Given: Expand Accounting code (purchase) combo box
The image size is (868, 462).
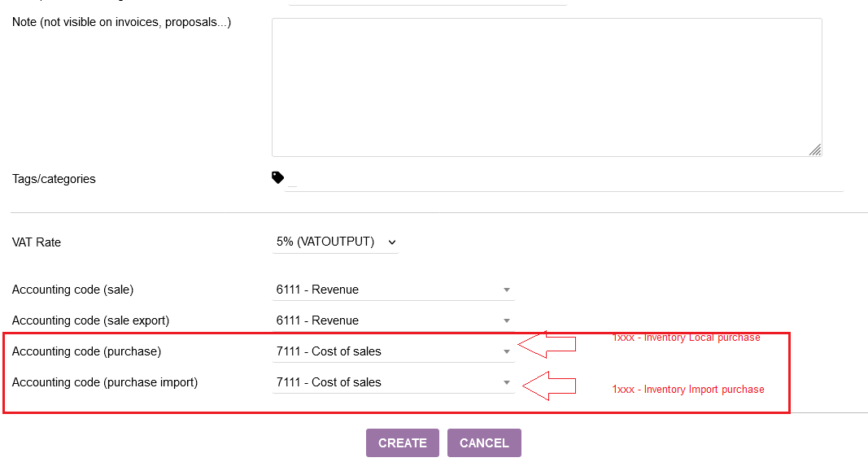Looking at the screenshot, I should [x=393, y=352].
